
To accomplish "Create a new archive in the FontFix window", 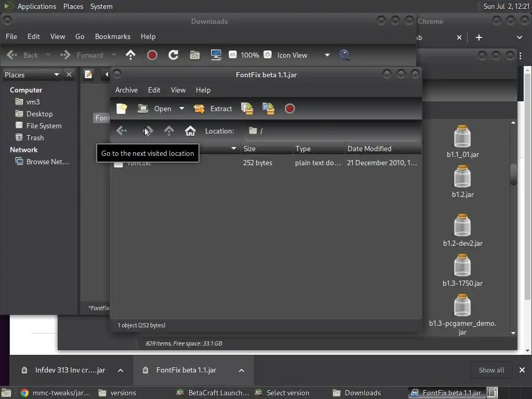I will 122,109.
